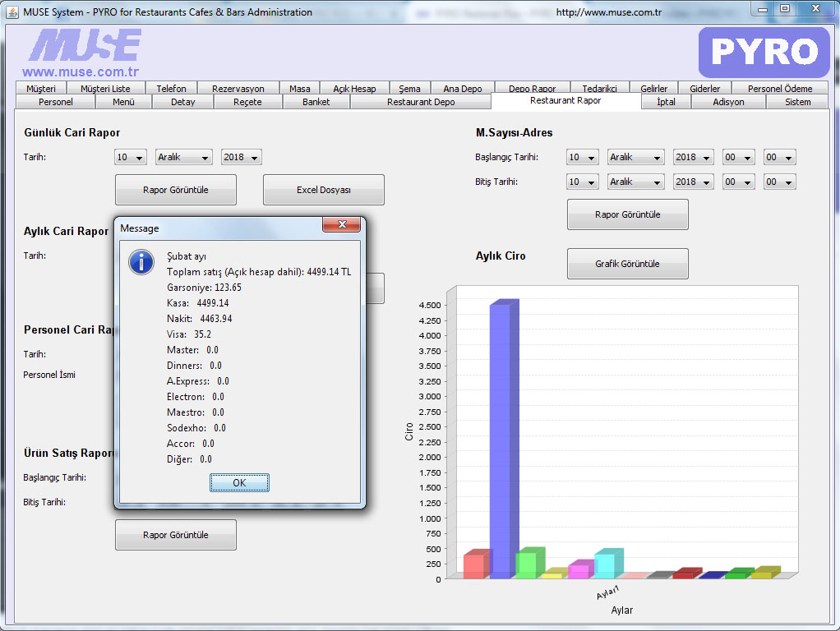Open the Sistem tab
This screenshot has width=840, height=631.
point(798,102)
